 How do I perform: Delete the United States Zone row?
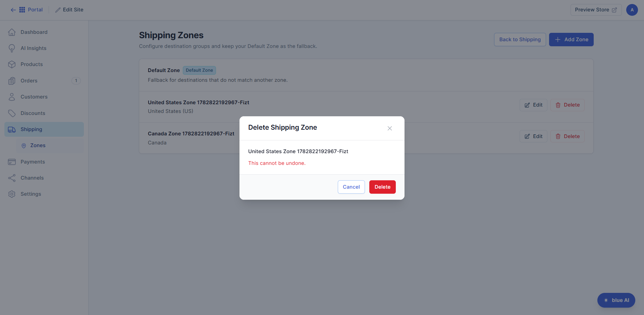(568, 105)
